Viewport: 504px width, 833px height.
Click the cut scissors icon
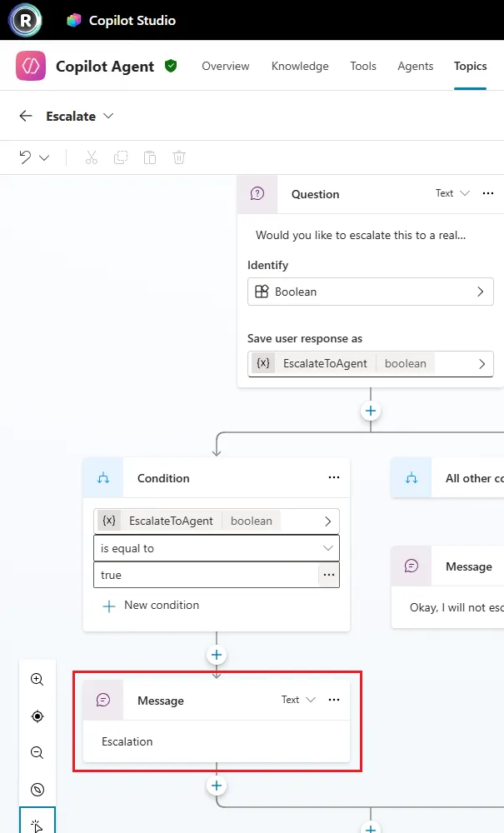[x=92, y=157]
